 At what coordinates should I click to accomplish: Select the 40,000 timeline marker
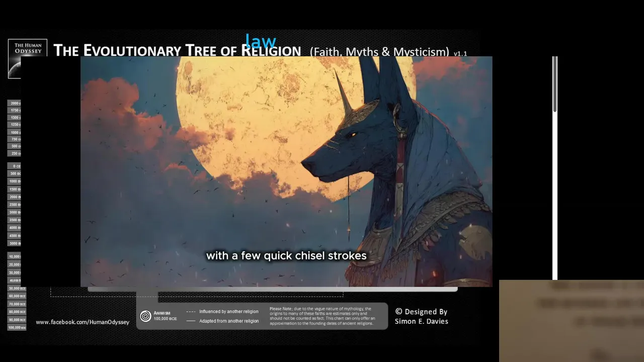(14, 281)
